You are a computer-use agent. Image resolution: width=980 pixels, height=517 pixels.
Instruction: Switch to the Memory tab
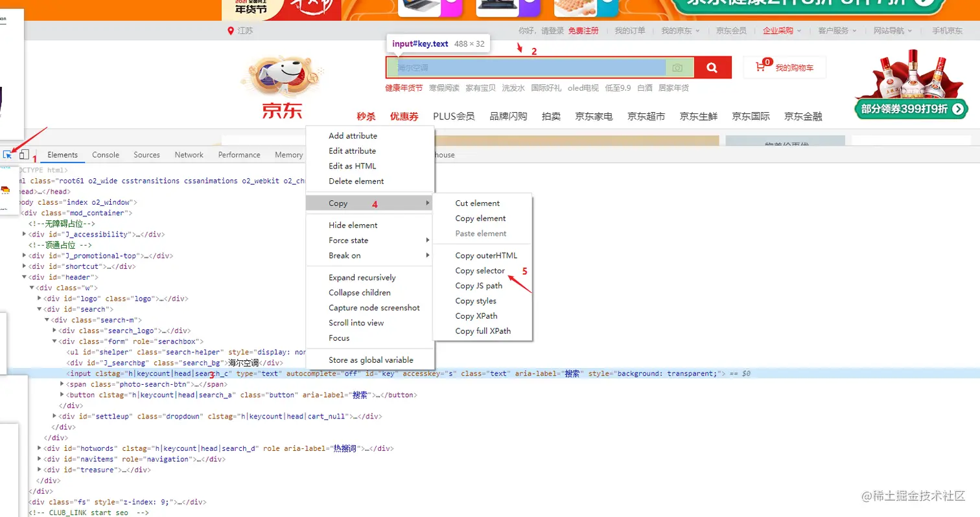tap(288, 155)
